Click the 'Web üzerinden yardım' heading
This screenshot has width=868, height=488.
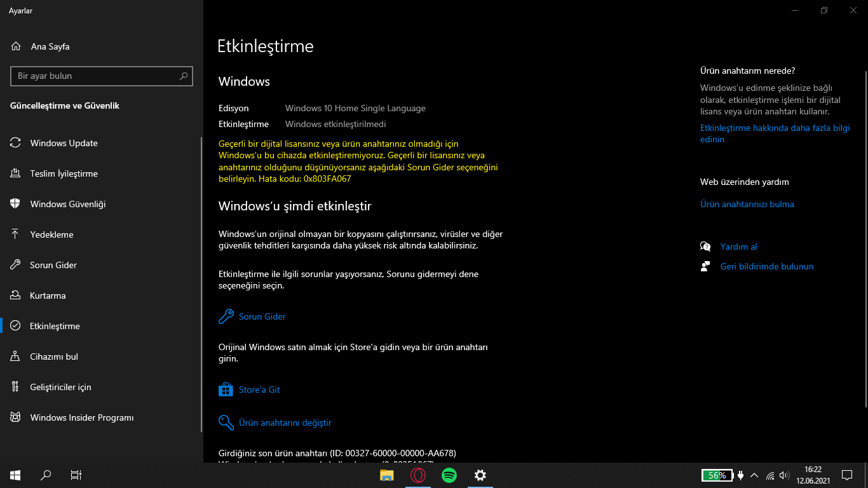pyautogui.click(x=745, y=182)
